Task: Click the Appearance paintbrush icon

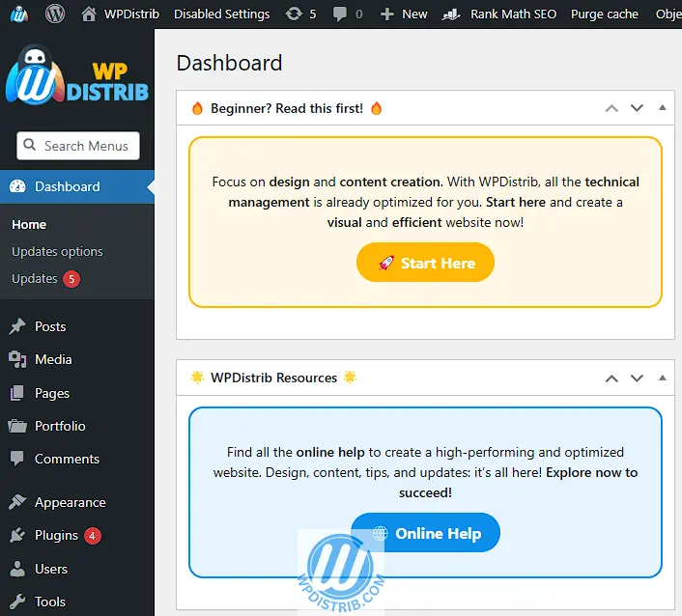Action: (x=17, y=502)
